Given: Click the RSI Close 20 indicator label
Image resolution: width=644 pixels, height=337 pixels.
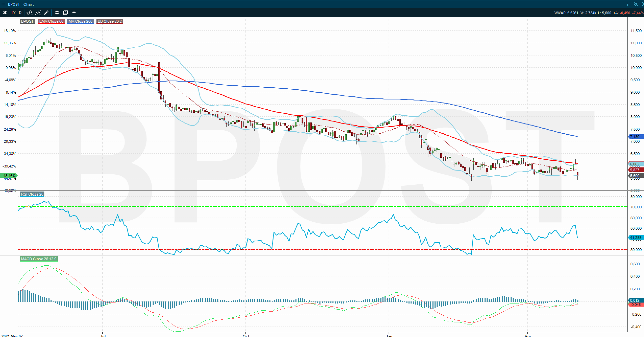Looking at the screenshot, I should 32,194.
